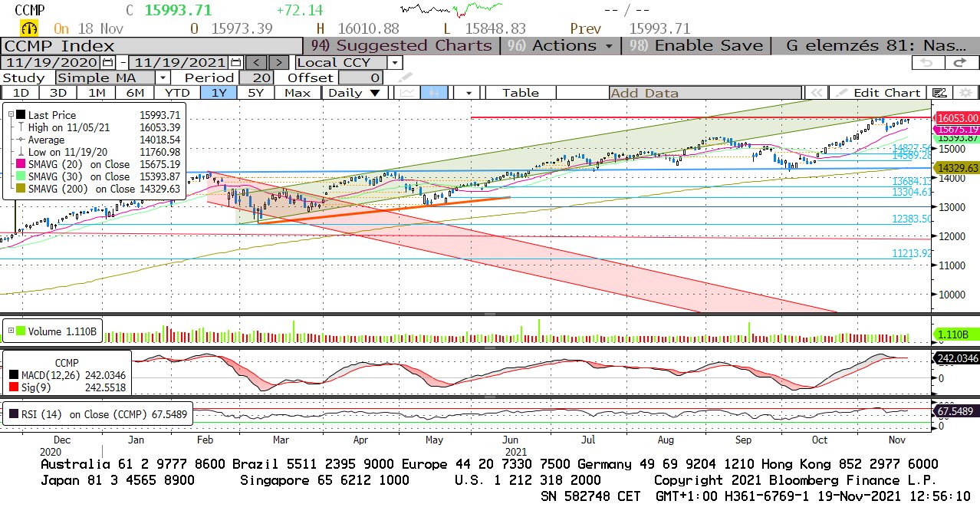Click the 14329.63 olive price axis label
The image size is (980, 514).
[x=956, y=167]
